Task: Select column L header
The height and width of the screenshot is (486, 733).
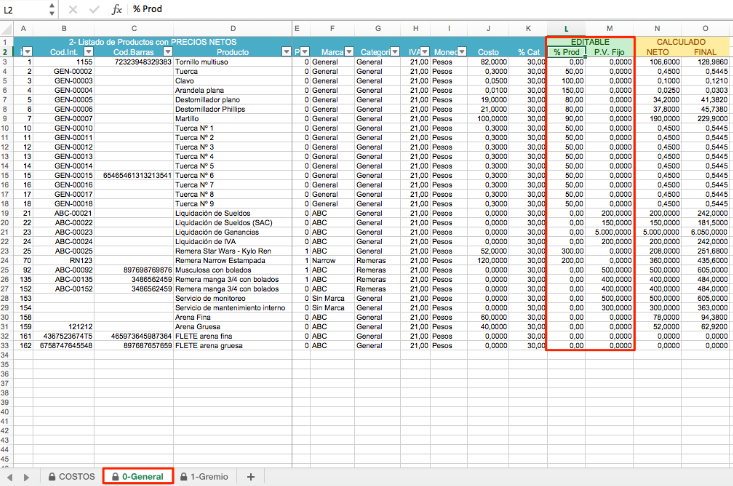Action: pos(566,29)
